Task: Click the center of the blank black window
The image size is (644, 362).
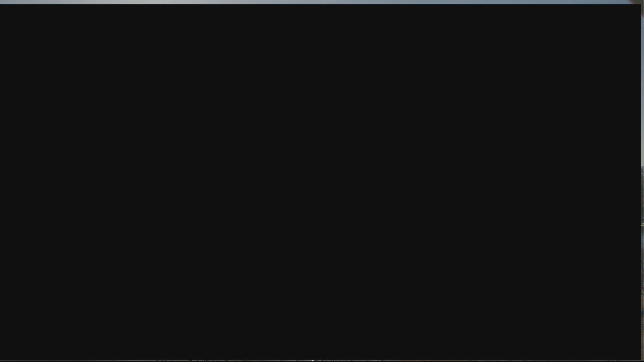Action: tap(321, 182)
